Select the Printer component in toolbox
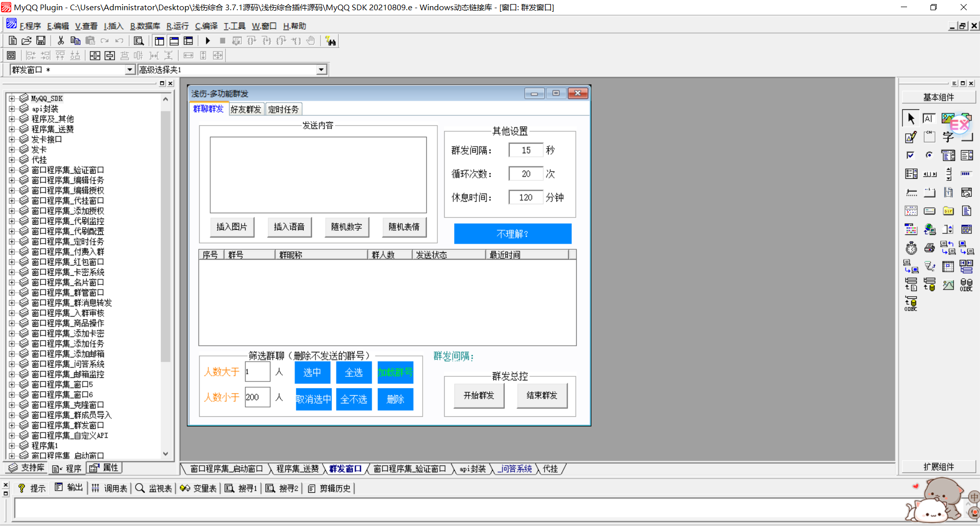 [929, 248]
